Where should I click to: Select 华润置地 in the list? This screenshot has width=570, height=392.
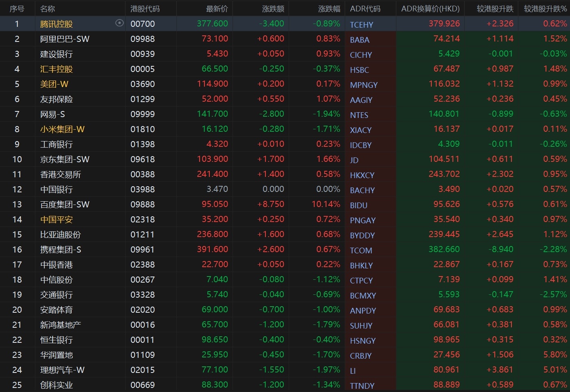[57, 355]
